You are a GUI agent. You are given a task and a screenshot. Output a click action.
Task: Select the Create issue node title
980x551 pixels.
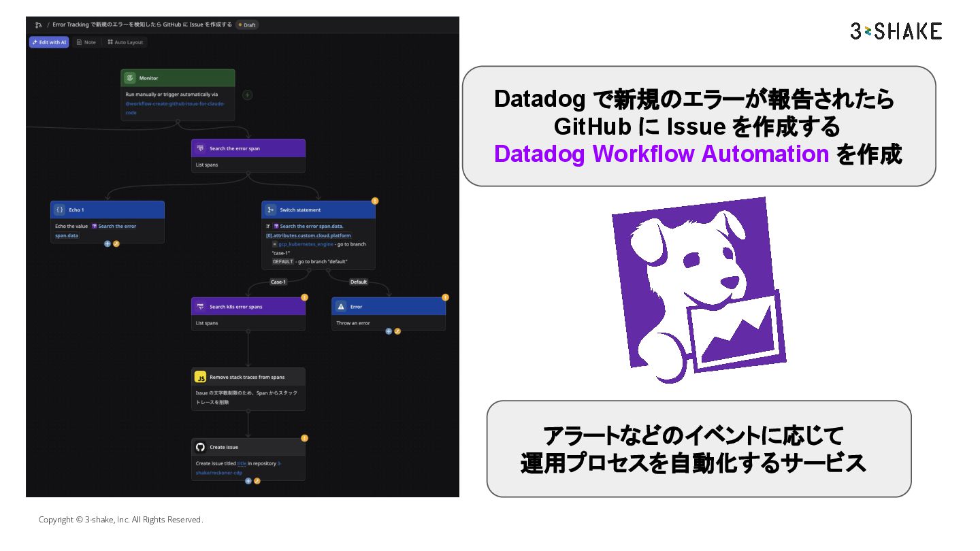[224, 448]
